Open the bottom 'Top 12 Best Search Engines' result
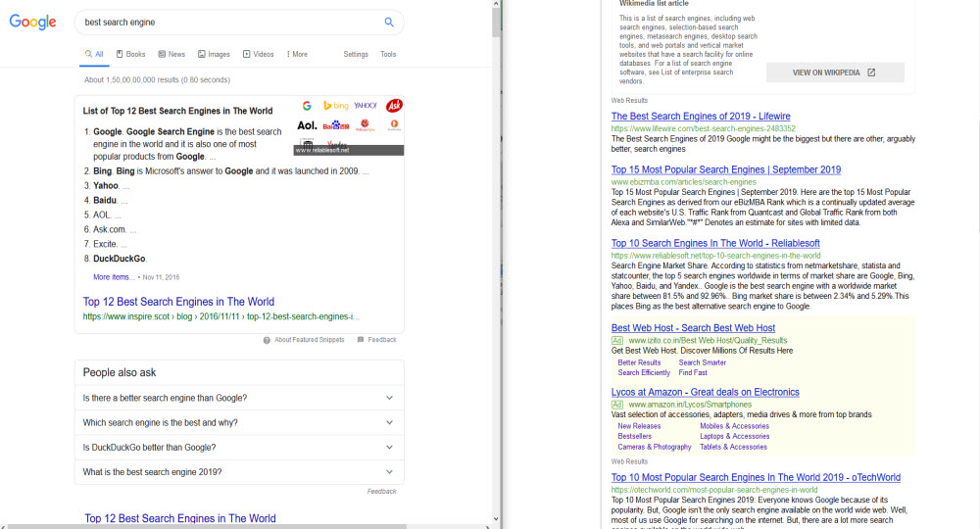 180,518
